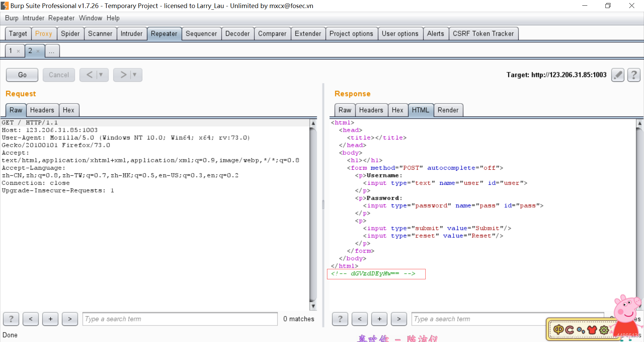The height and width of the screenshot is (342, 644).
Task: Click the Chinese input mode icon on the IME bar
Action: pyautogui.click(x=558, y=330)
